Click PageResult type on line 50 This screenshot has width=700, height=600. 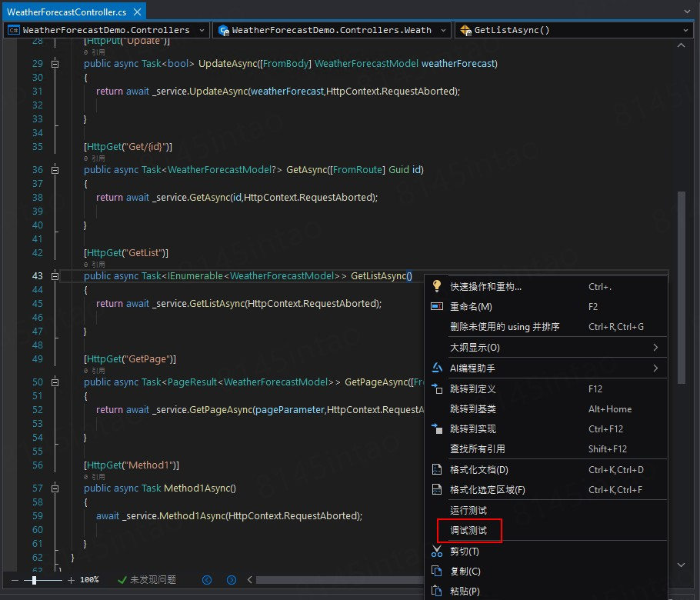pyautogui.click(x=192, y=382)
